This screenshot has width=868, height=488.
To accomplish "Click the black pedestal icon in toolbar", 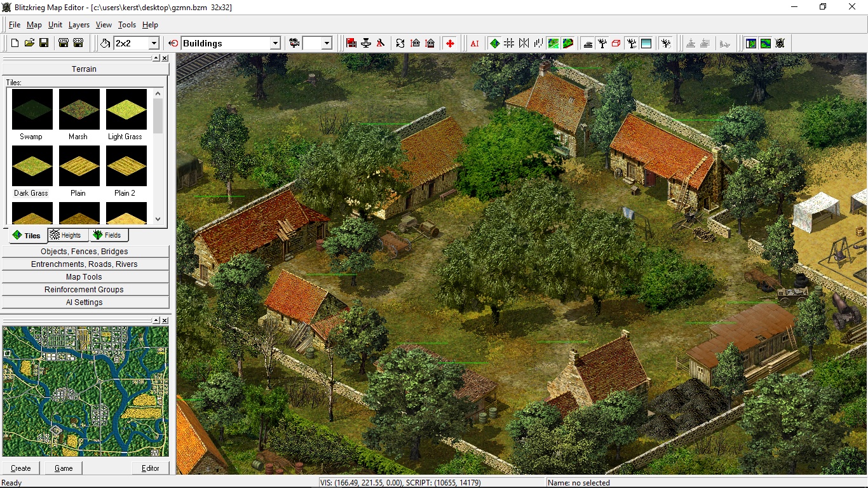I will point(366,43).
